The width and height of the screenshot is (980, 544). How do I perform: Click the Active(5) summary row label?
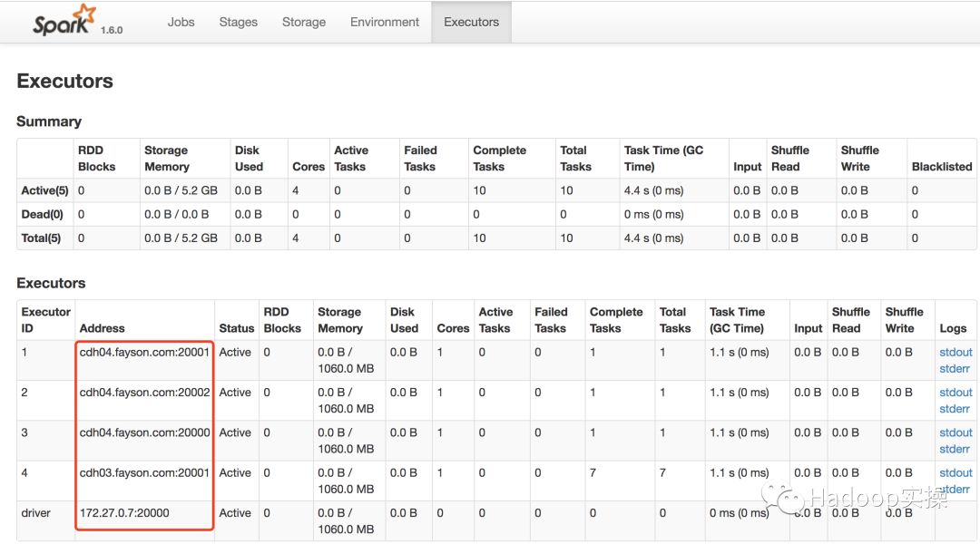pos(44,190)
